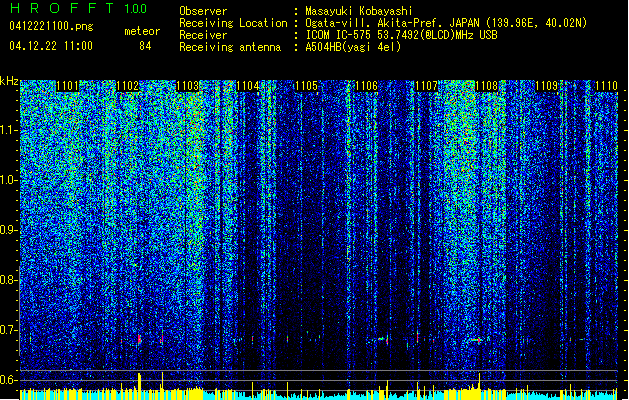Click the Ogata-vill. Akita-Pref. JAPAN location text

point(446,23)
